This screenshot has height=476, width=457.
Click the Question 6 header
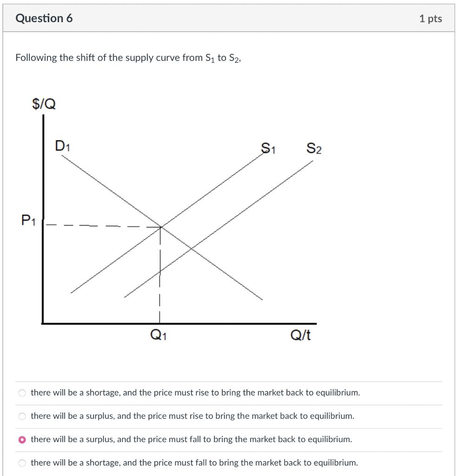pyautogui.click(x=45, y=18)
